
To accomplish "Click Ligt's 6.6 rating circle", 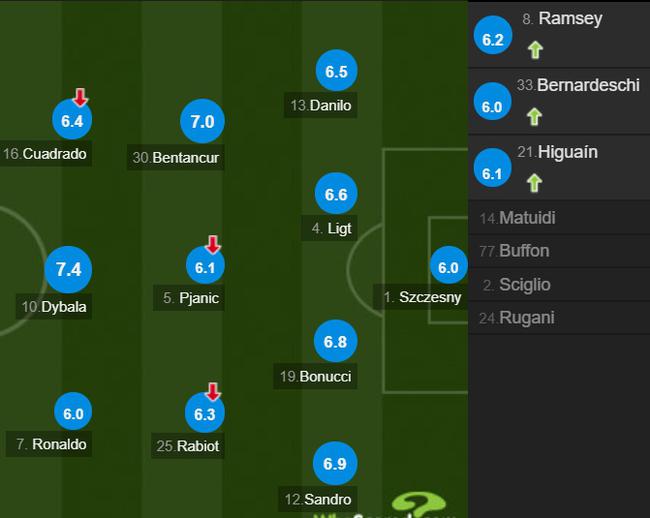I will pos(336,194).
